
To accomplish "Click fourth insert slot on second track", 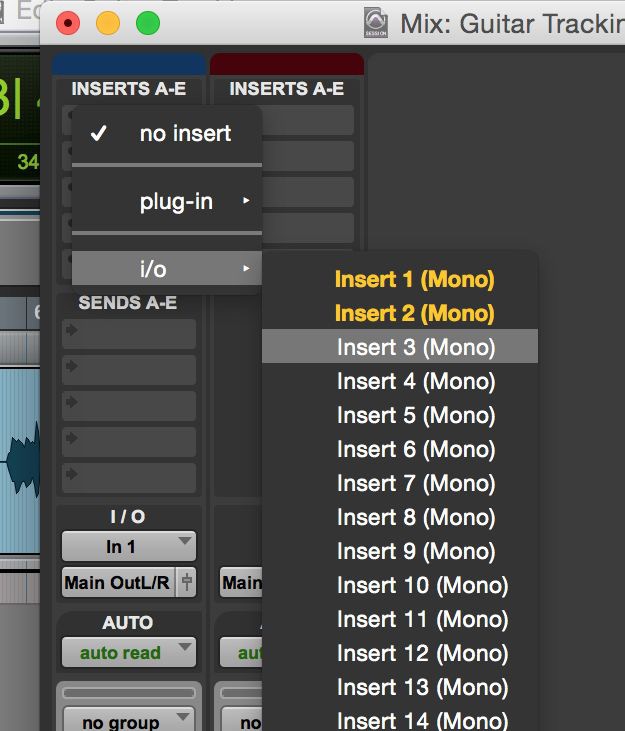I will click(308, 228).
